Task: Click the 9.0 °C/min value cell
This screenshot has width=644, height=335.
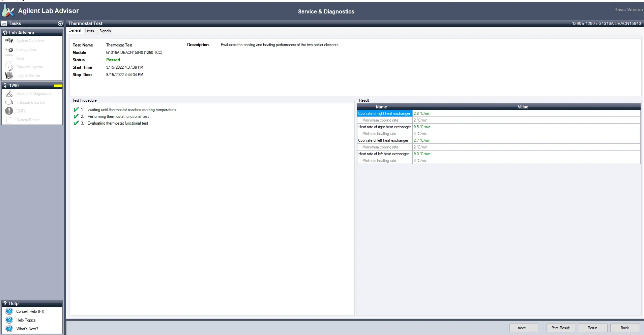Action: pos(526,154)
